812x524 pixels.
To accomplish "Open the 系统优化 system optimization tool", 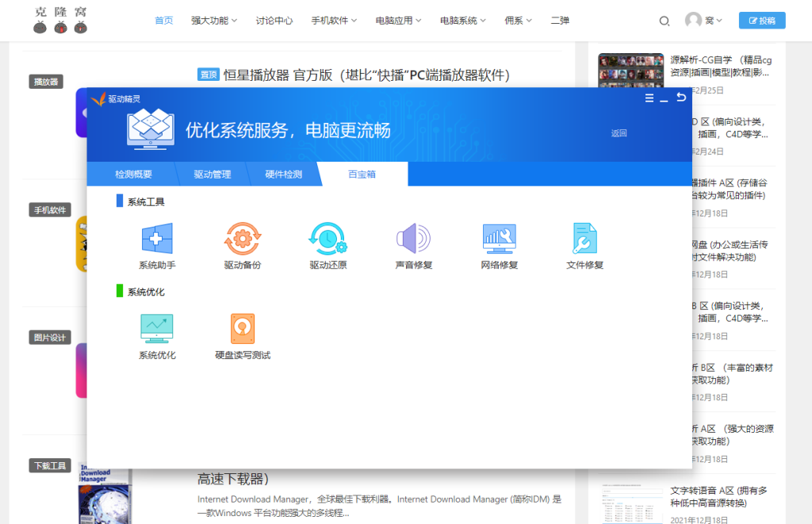I will (157, 337).
